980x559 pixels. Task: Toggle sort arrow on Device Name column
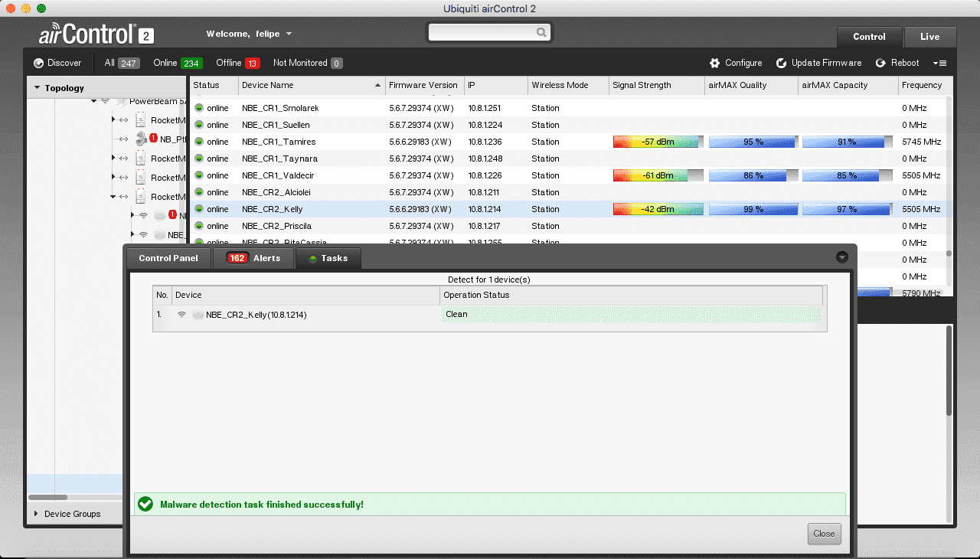coord(377,85)
